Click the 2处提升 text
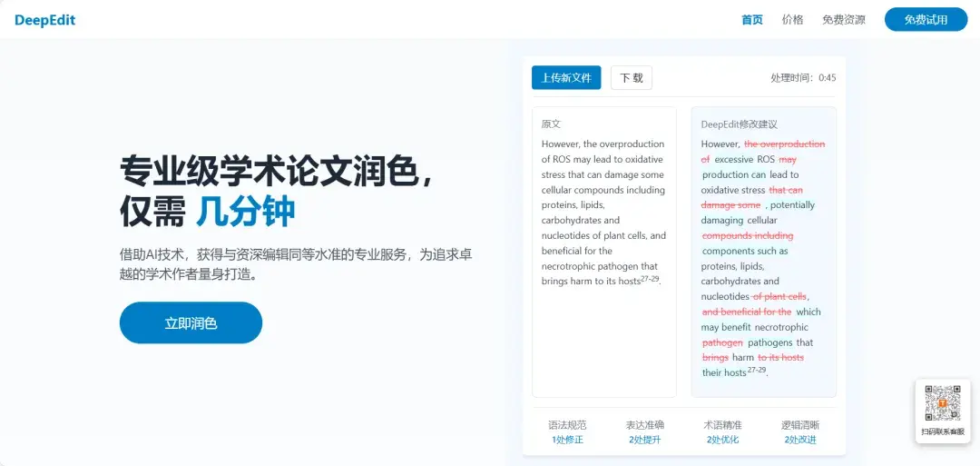 (x=645, y=440)
